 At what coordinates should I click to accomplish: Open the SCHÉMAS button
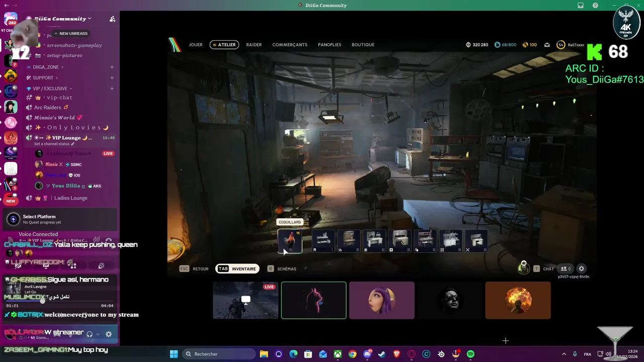(282, 269)
